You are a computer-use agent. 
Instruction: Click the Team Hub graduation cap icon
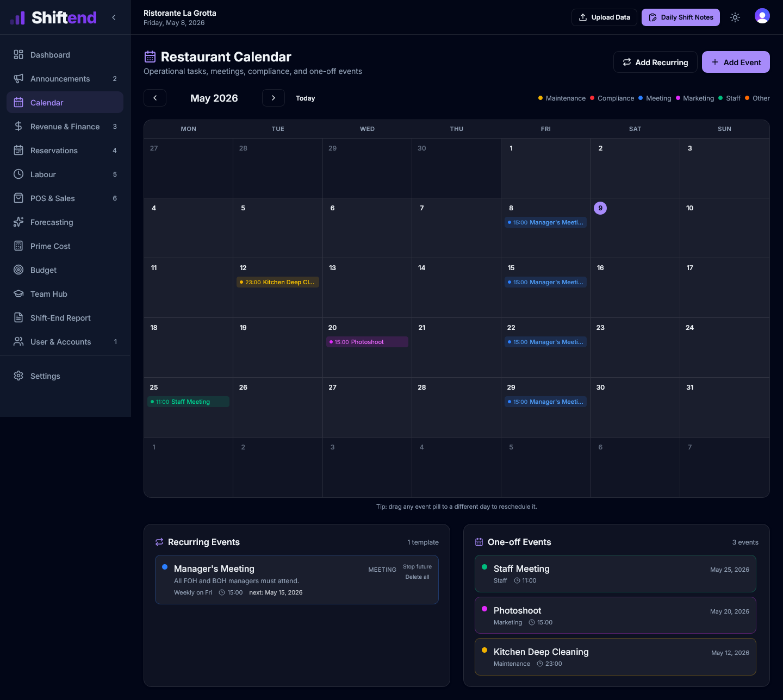tap(18, 293)
